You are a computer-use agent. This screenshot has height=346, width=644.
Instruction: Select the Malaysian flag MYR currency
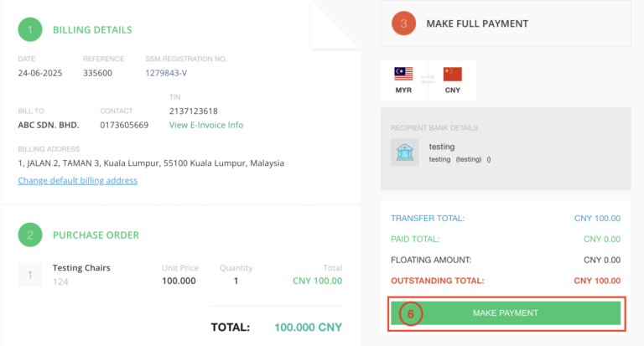[403, 80]
